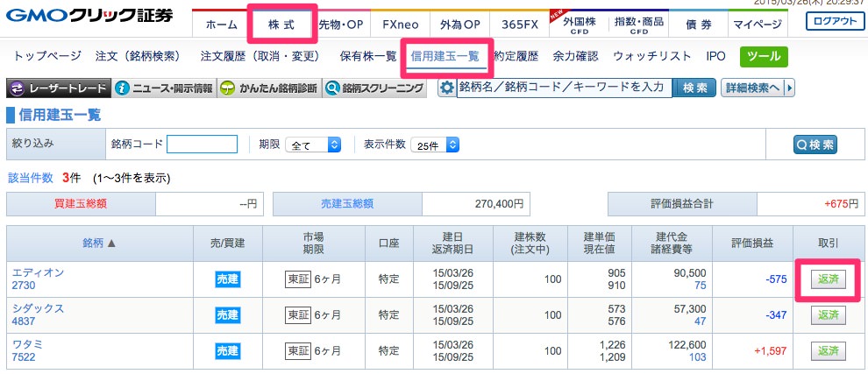Open 注文（銘柄検索） submenu
The height and width of the screenshot is (374, 868).
coord(138,56)
